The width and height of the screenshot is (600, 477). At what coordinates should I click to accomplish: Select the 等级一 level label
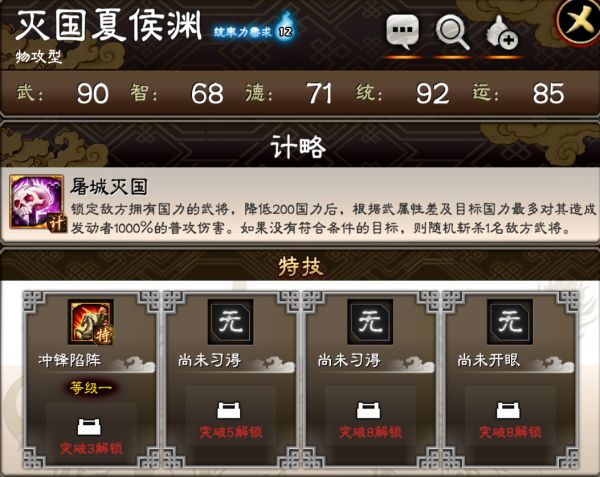(x=91, y=388)
